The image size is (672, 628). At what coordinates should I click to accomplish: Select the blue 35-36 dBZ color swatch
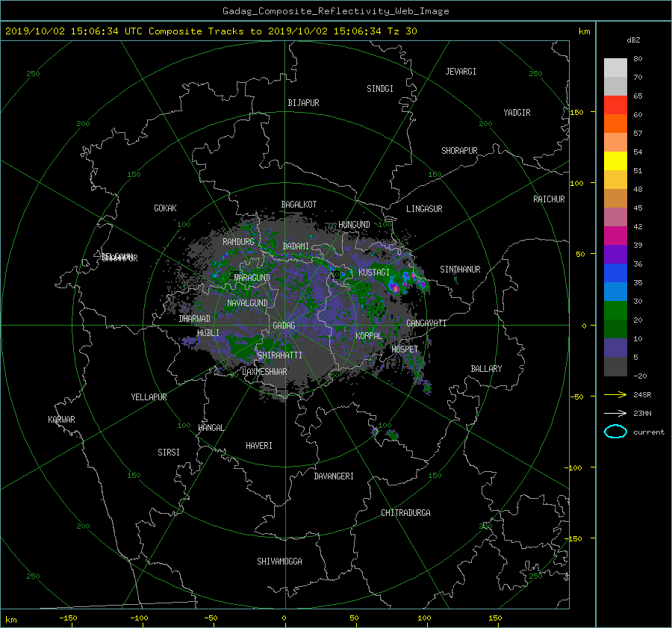tap(615, 273)
